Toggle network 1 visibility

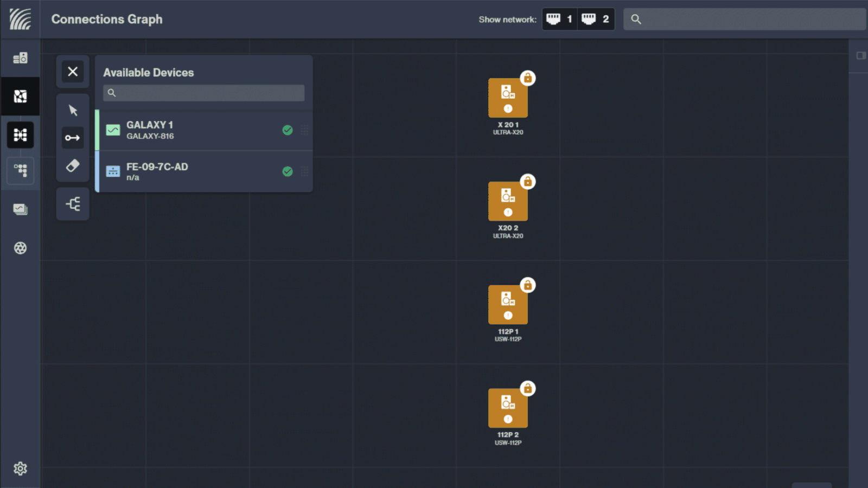coord(559,19)
